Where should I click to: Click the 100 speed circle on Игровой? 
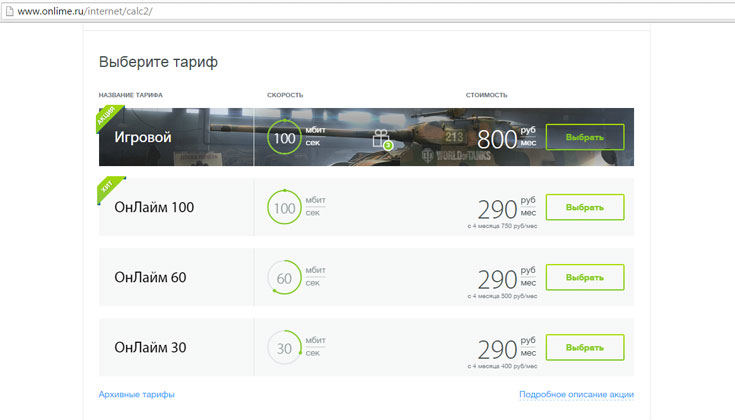point(284,138)
